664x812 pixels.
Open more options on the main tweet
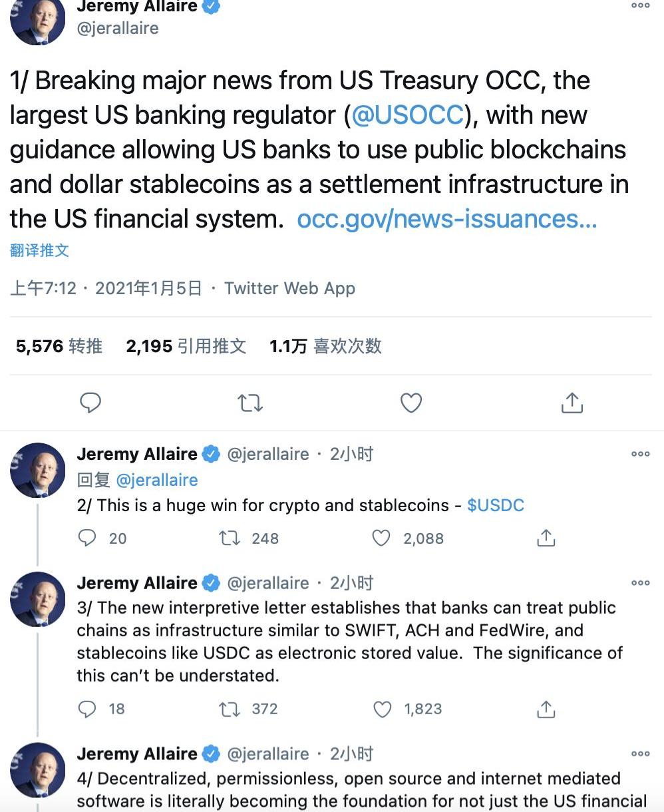pyautogui.click(x=640, y=6)
